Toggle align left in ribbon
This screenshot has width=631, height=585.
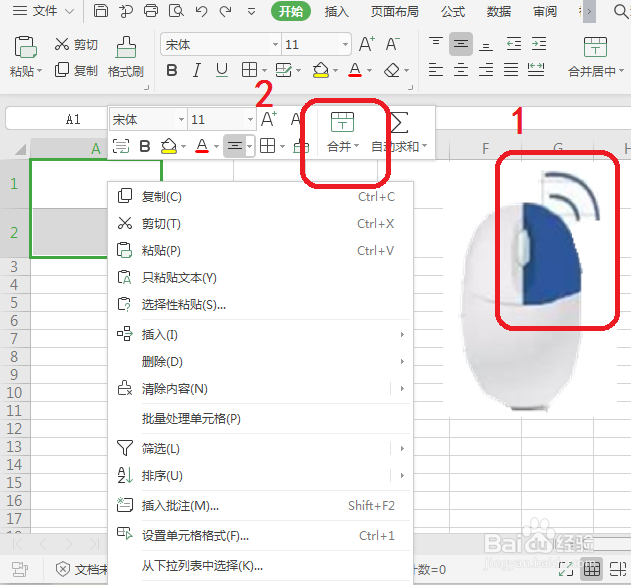(436, 70)
